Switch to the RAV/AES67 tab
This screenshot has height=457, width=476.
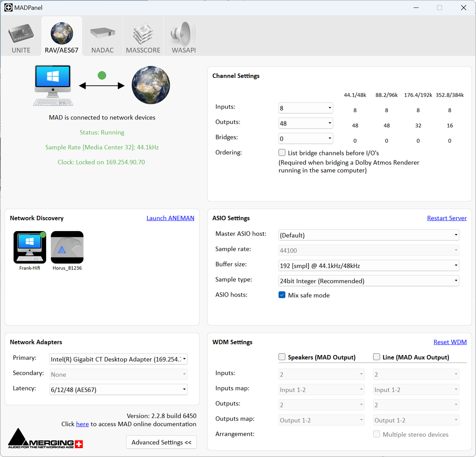coord(61,37)
